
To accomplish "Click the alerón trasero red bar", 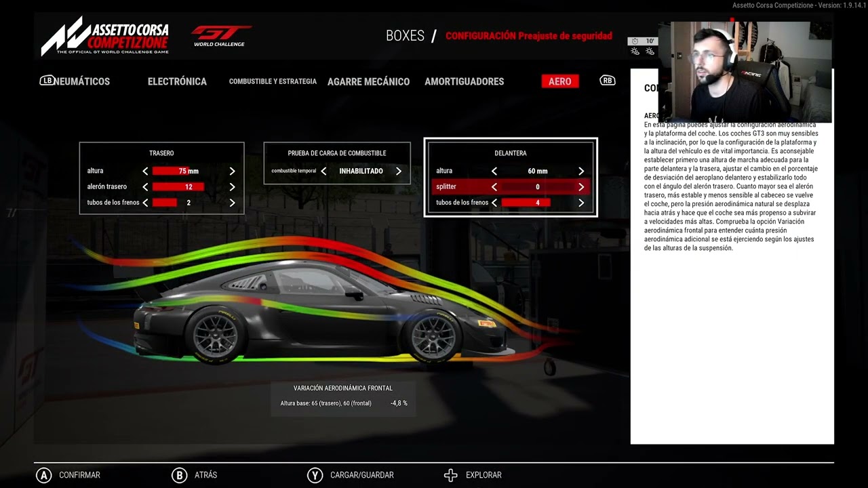I will (178, 187).
